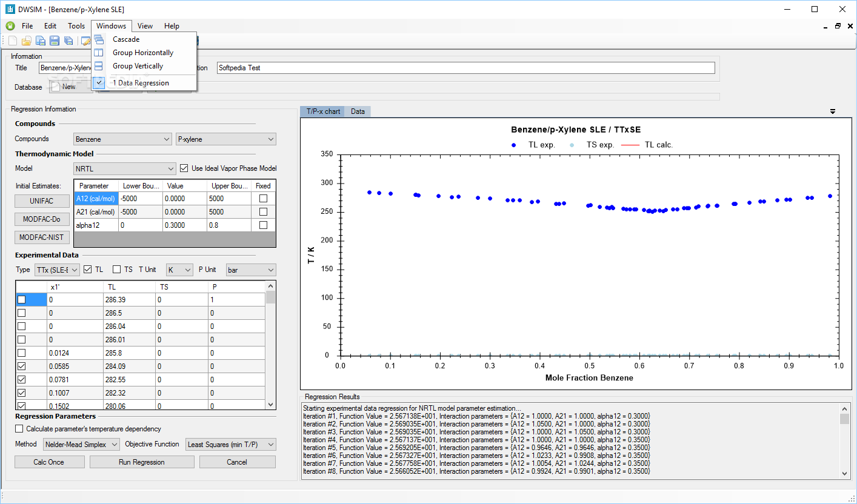Enable Calculate parameter's temperature dependency
The image size is (857, 504).
(19, 429)
